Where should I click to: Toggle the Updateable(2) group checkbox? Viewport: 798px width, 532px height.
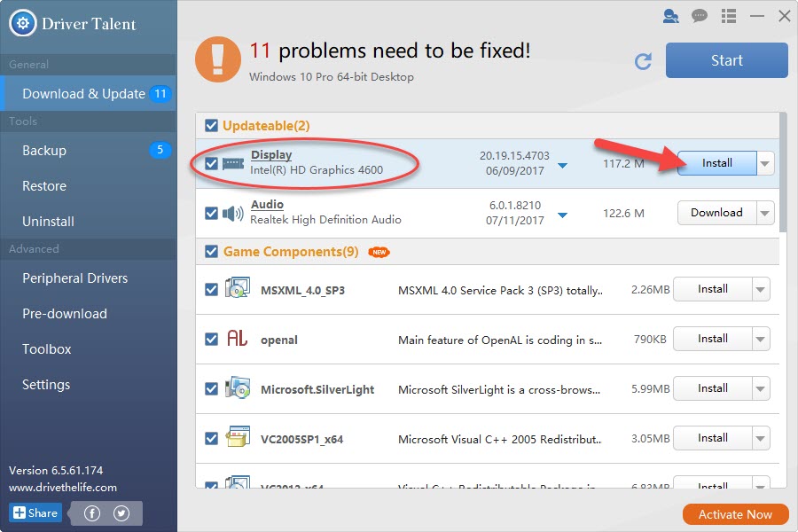click(x=211, y=125)
